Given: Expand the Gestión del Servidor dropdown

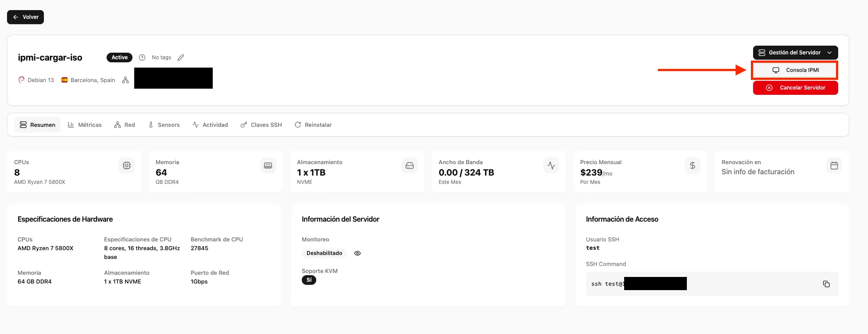Looking at the screenshot, I should point(795,53).
